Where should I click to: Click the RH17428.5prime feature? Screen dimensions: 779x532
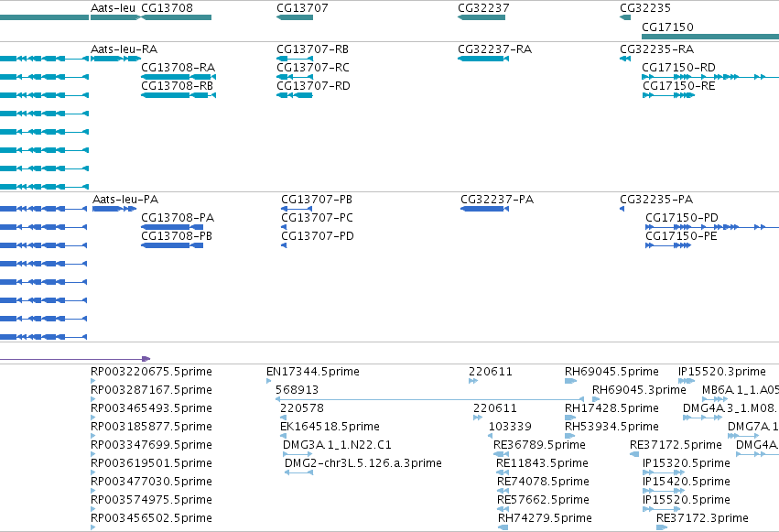coord(611,408)
